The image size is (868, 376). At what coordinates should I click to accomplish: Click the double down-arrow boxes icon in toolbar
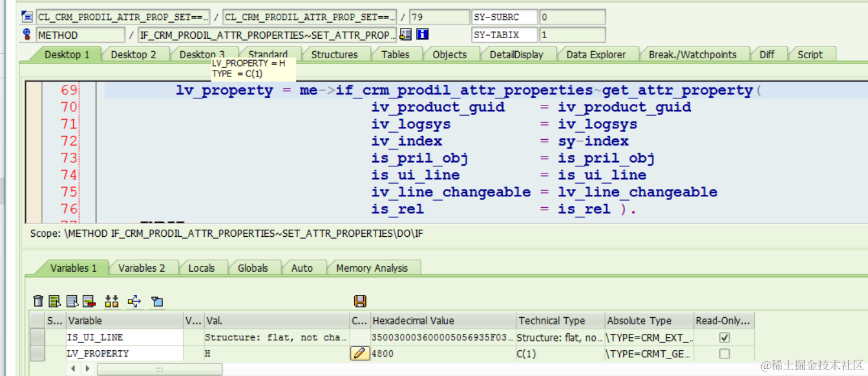click(x=112, y=301)
